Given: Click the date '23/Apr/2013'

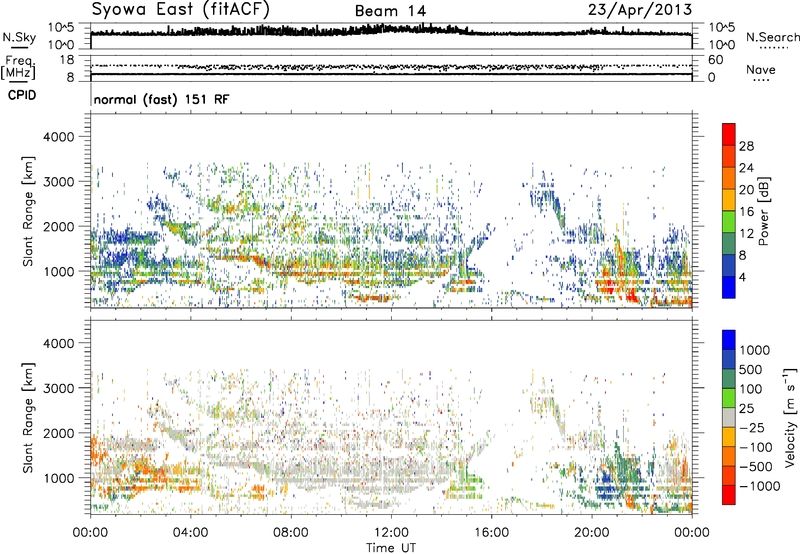Looking at the screenshot, I should tap(640, 10).
